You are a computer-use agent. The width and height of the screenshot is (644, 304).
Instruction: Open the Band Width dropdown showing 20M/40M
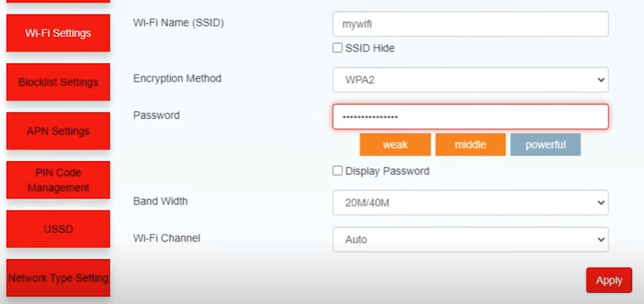[470, 203]
